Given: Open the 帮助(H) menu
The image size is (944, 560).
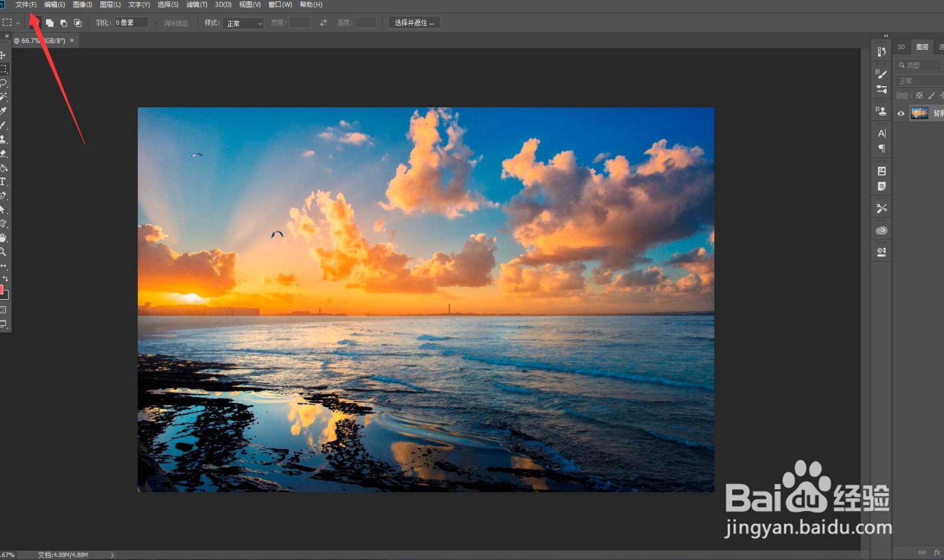Looking at the screenshot, I should tap(311, 5).
